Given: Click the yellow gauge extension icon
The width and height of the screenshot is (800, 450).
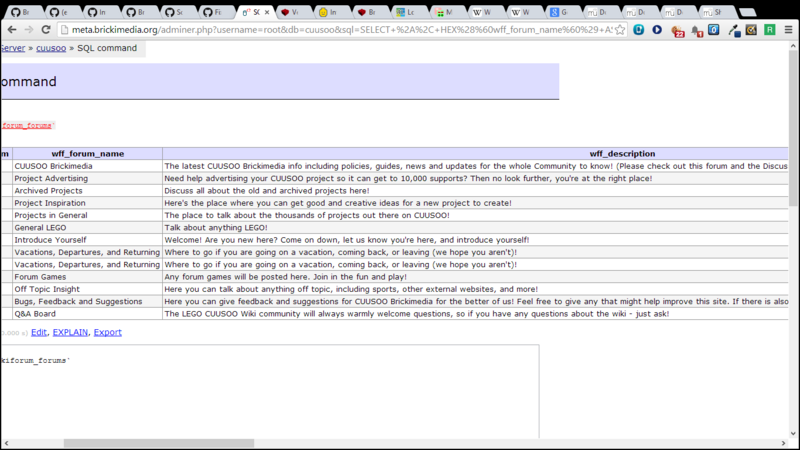Looking at the screenshot, I should coord(751,30).
